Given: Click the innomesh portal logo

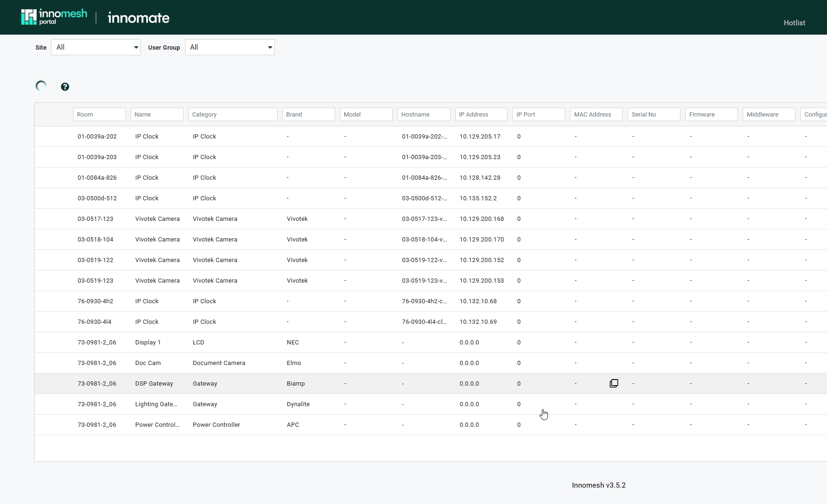Looking at the screenshot, I should [54, 17].
